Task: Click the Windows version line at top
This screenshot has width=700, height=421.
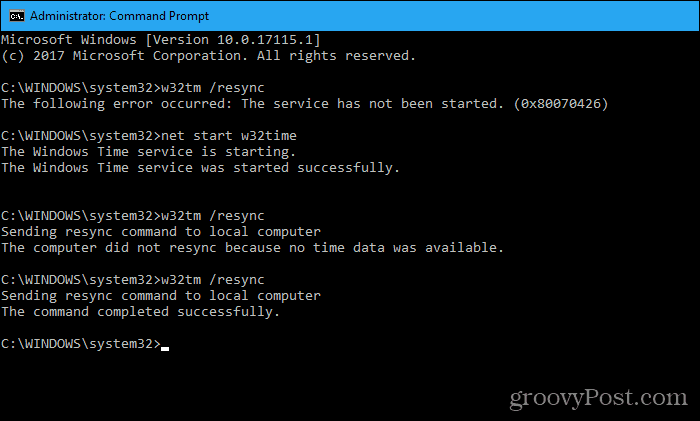Action: (x=161, y=40)
